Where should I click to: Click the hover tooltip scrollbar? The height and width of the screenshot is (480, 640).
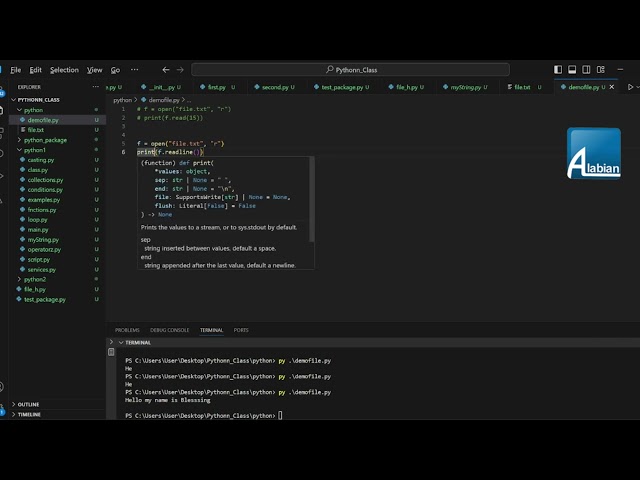click(312, 200)
